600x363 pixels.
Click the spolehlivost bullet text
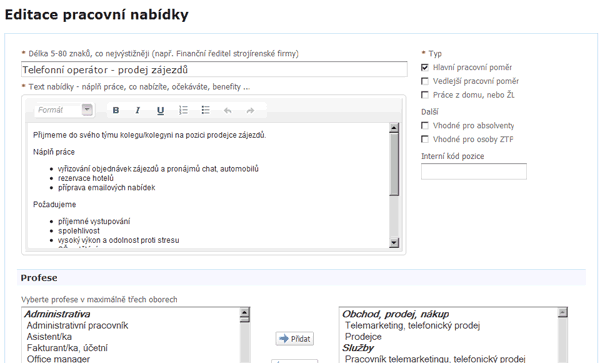click(x=79, y=231)
